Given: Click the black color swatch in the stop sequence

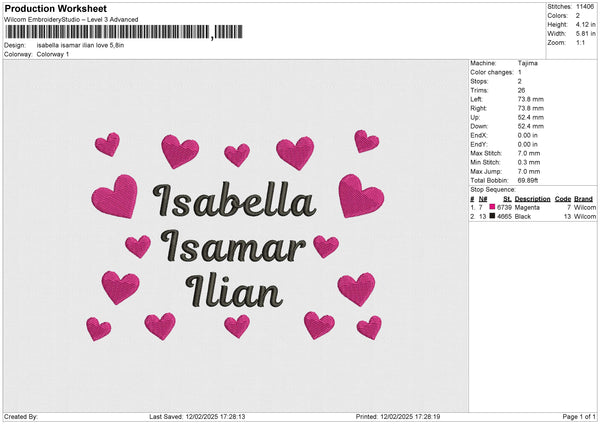Looking at the screenshot, I should (x=492, y=216).
